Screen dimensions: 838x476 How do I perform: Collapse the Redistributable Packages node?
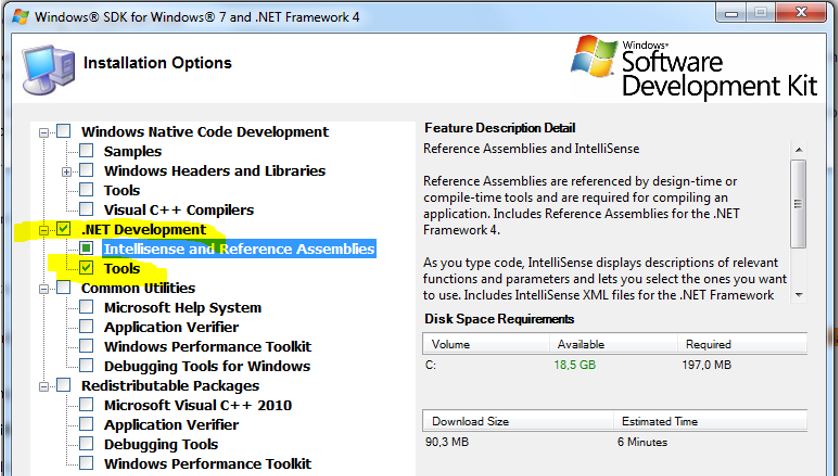(x=44, y=386)
